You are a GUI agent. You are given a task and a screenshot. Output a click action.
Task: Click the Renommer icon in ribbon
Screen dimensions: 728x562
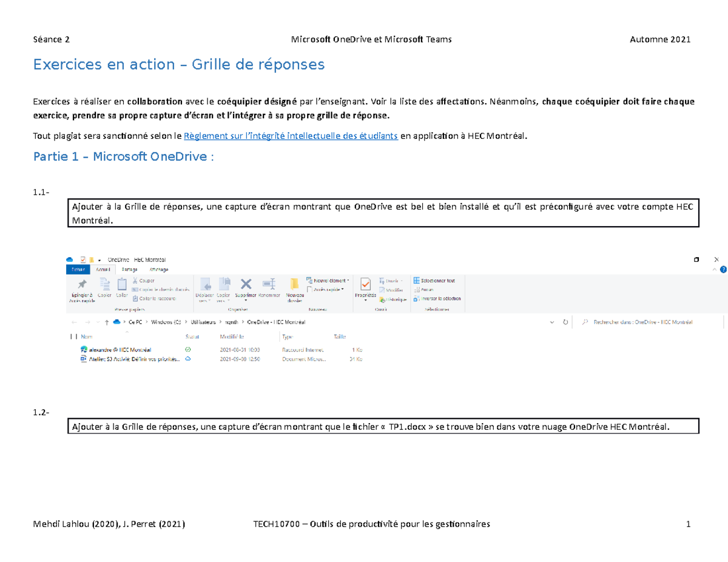click(x=268, y=285)
